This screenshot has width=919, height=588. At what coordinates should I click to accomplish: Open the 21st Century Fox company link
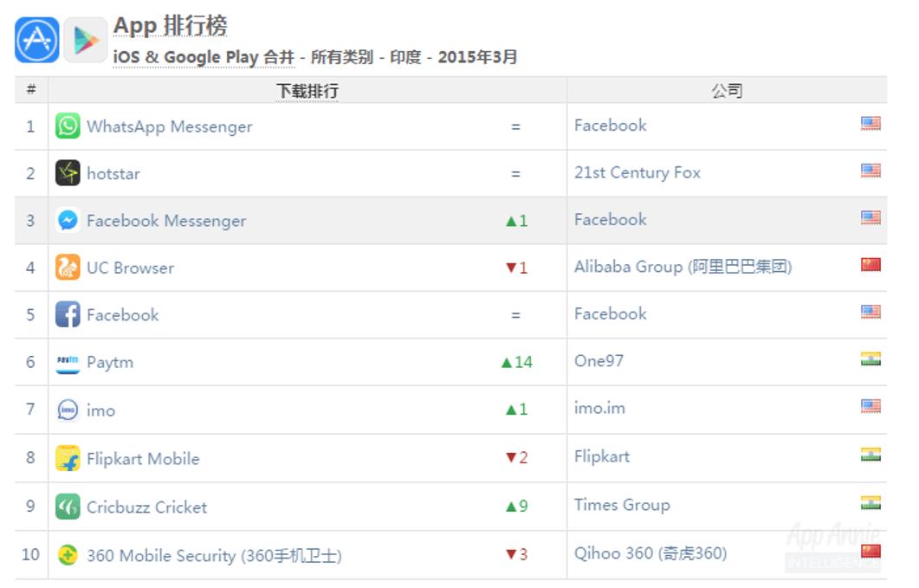[637, 172]
